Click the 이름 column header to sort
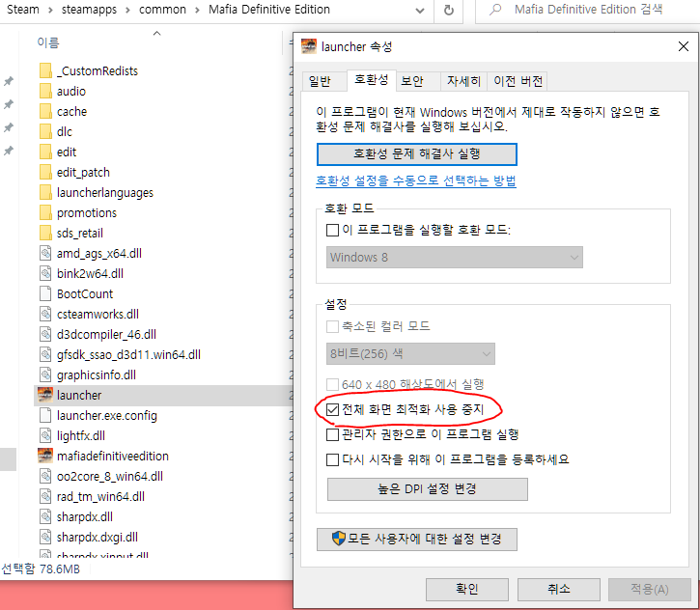 coord(47,42)
